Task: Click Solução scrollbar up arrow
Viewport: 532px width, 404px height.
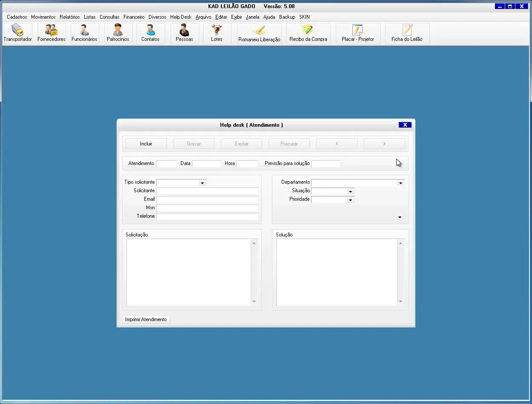Action: click(400, 243)
